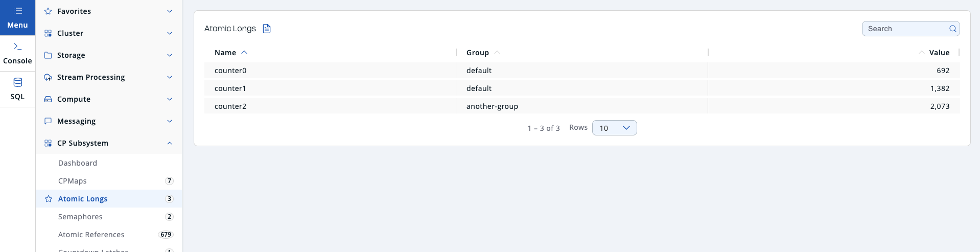Expand the Cluster menu section
Screen dimensions: 980x252
(169, 33)
